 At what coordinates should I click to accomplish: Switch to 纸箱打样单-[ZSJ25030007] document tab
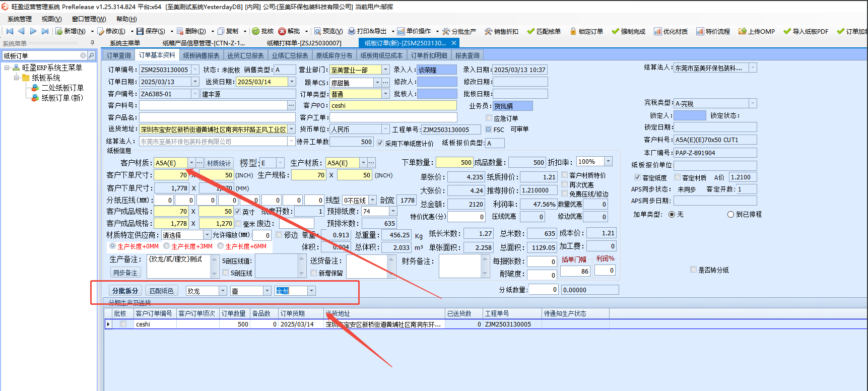304,43
